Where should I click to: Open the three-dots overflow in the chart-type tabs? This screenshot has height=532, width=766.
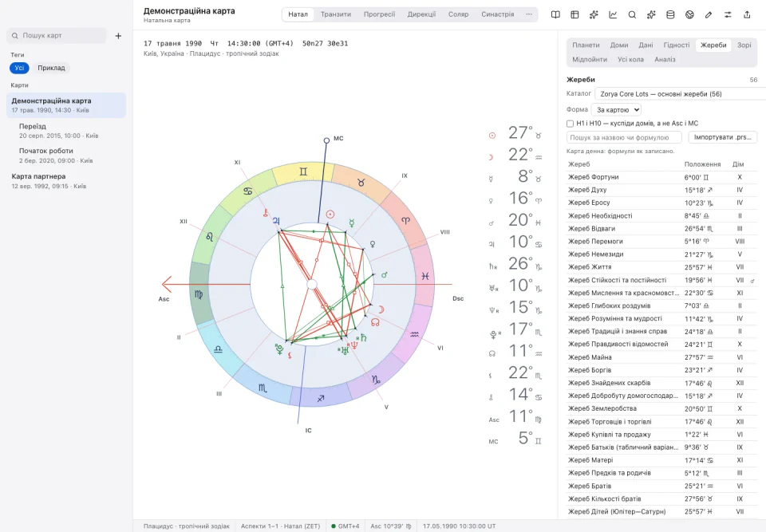pyautogui.click(x=528, y=14)
